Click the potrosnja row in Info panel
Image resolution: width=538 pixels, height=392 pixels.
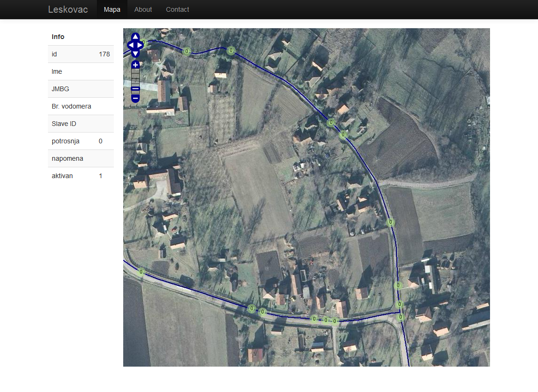(81, 141)
